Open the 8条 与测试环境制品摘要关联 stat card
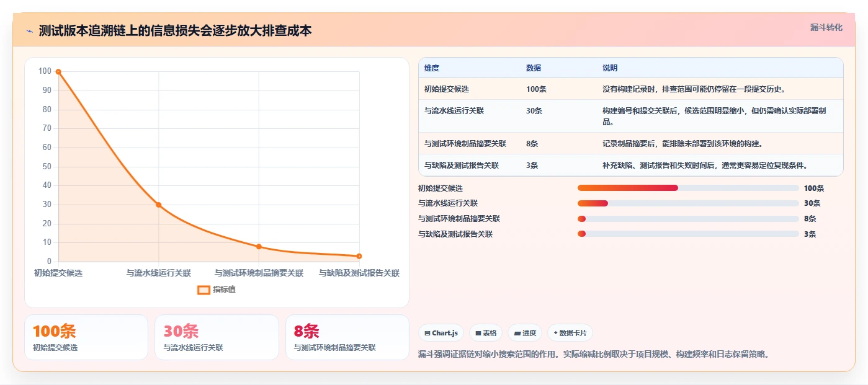This screenshot has width=868, height=385. [347, 337]
